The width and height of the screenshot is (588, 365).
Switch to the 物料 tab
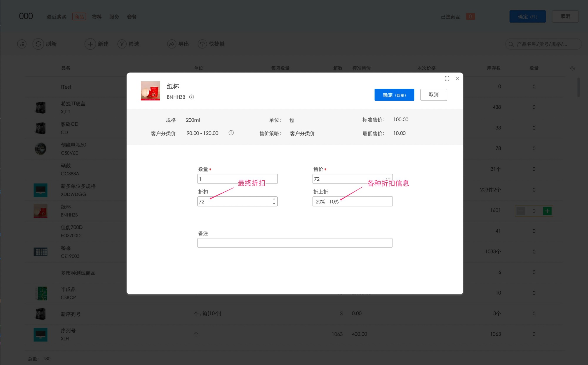[x=97, y=16]
